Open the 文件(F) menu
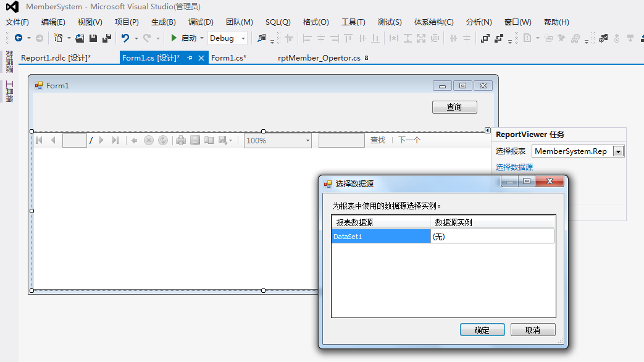This screenshot has height=362, width=644. click(x=17, y=22)
